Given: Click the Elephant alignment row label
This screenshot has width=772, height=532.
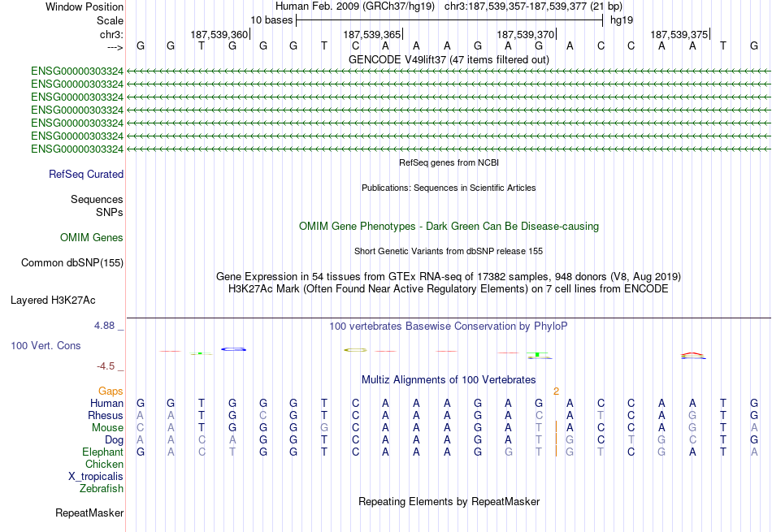Looking at the screenshot, I should tap(102, 452).
